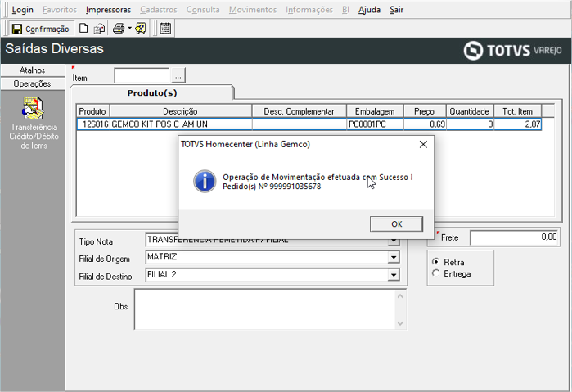Click the Obs scrollbar down arrow

tap(400, 323)
